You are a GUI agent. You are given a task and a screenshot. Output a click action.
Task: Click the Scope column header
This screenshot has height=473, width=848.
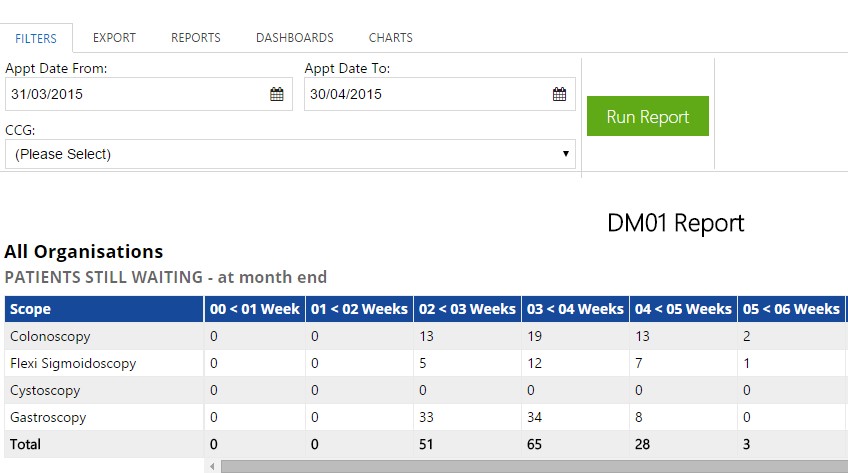104,309
